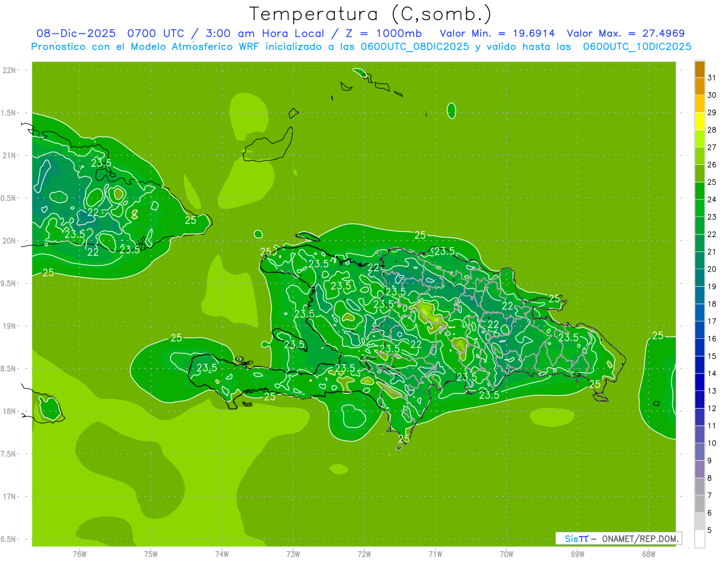Click '3:00 am Hora Local' text
This screenshot has height=562, width=728.
click(x=266, y=33)
